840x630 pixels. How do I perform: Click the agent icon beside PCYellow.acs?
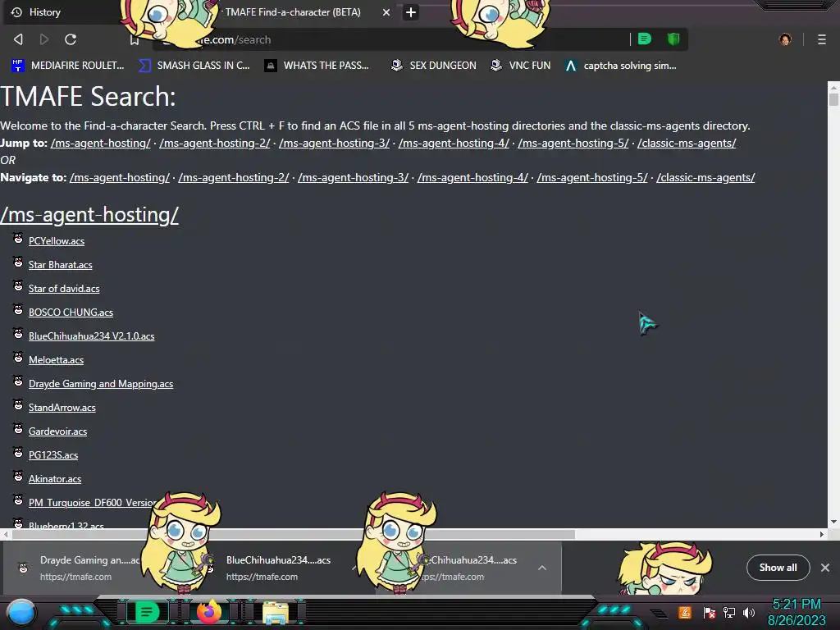18,239
